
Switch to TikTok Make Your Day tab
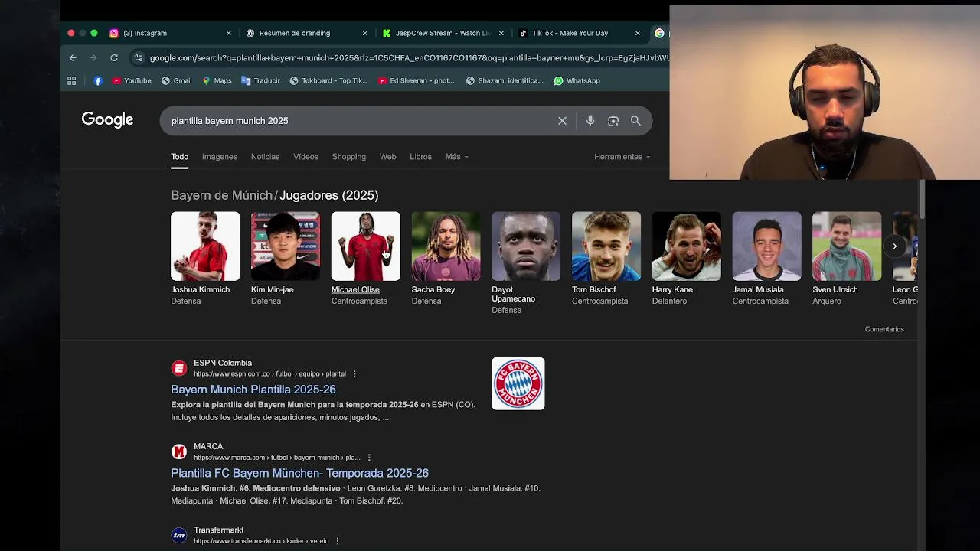[x=580, y=33]
